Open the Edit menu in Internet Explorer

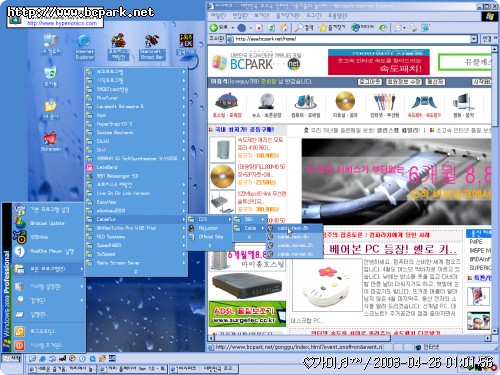tap(240, 16)
